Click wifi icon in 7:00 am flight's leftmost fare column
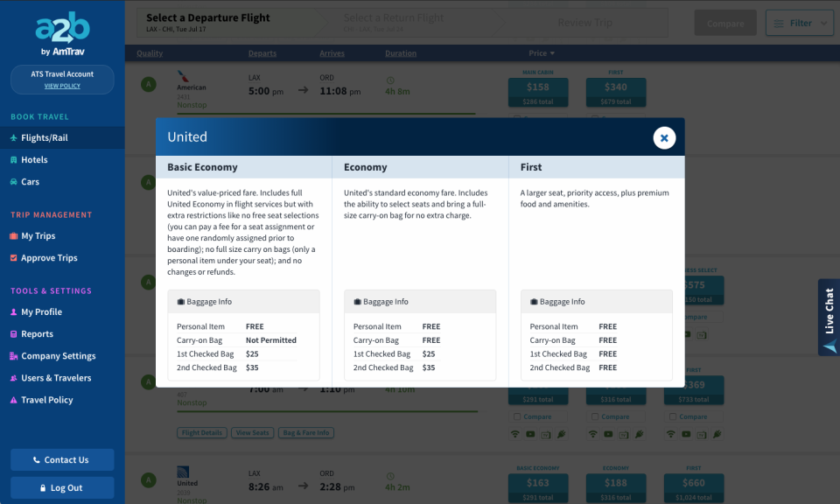 [x=514, y=434]
